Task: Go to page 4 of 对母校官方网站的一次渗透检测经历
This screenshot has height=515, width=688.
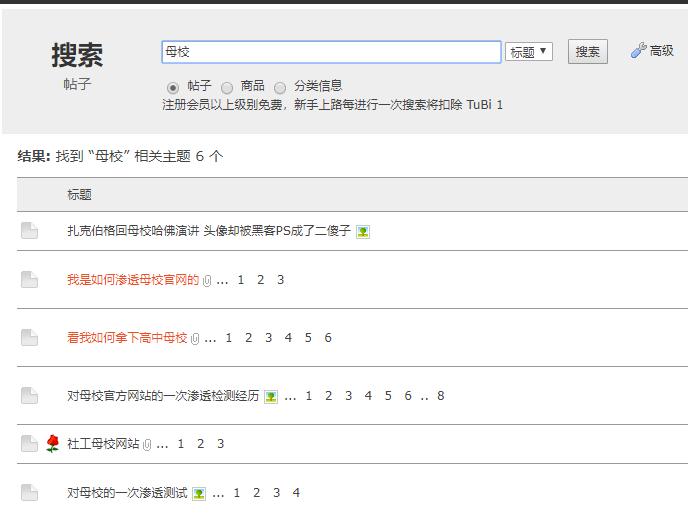Action: [368, 396]
